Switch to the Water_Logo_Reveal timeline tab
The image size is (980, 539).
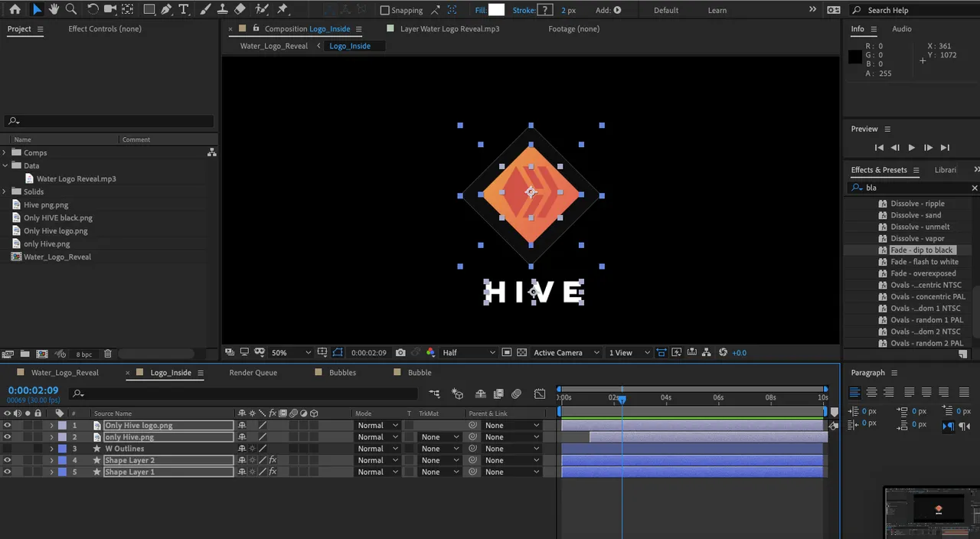[64, 373]
